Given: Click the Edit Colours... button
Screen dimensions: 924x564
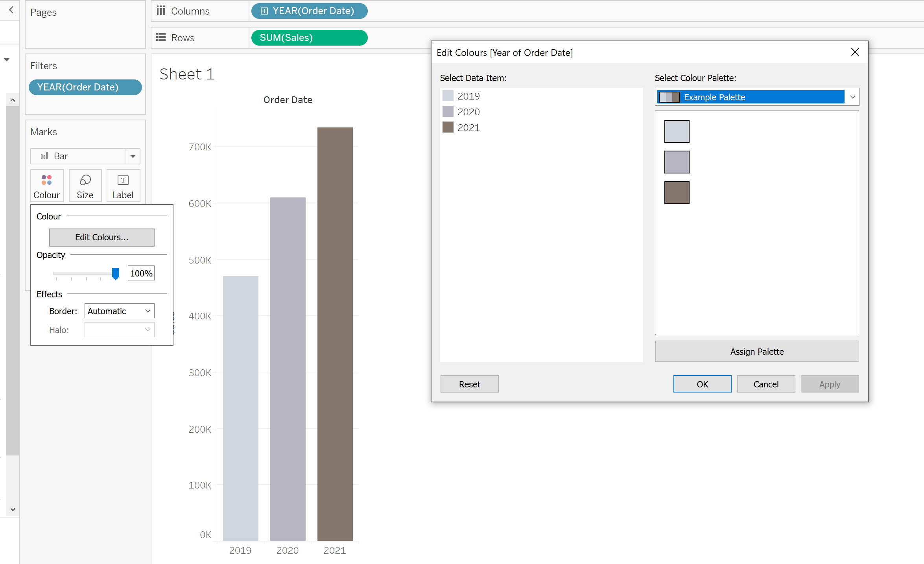Looking at the screenshot, I should pyautogui.click(x=101, y=237).
